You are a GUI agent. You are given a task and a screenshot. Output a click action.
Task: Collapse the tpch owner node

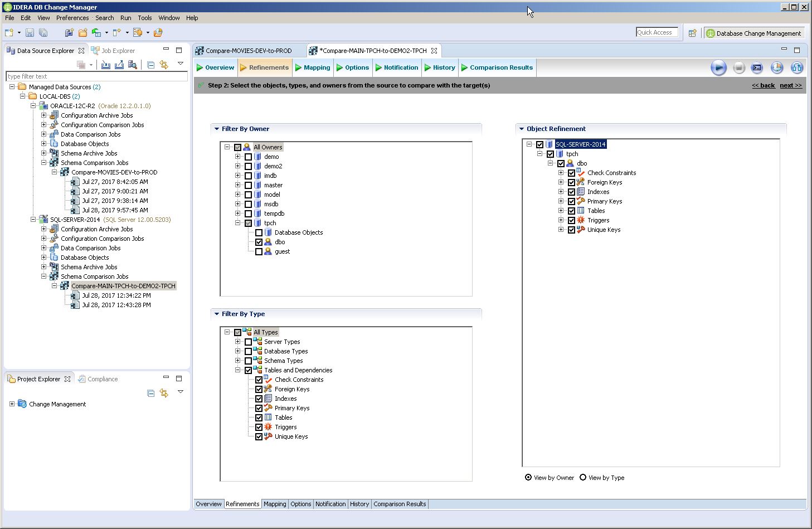(238, 223)
